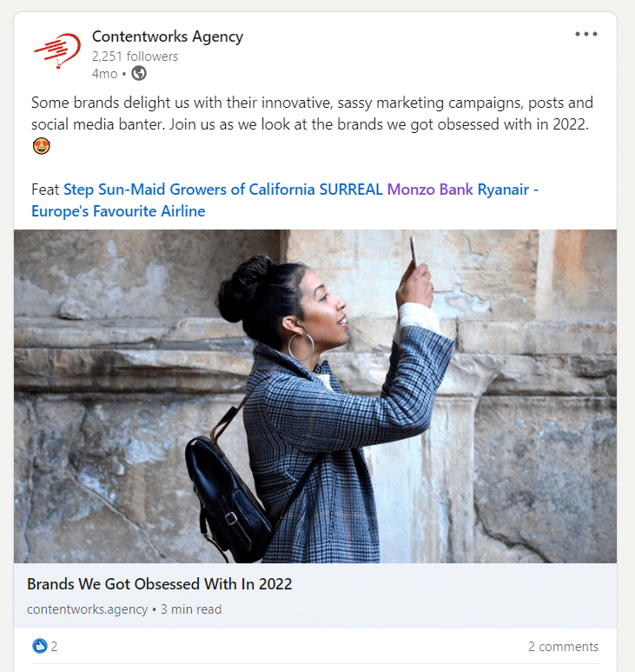Viewport: 635px width, 672px height.
Task: Open the SURREAL brand mention
Action: pos(351,190)
